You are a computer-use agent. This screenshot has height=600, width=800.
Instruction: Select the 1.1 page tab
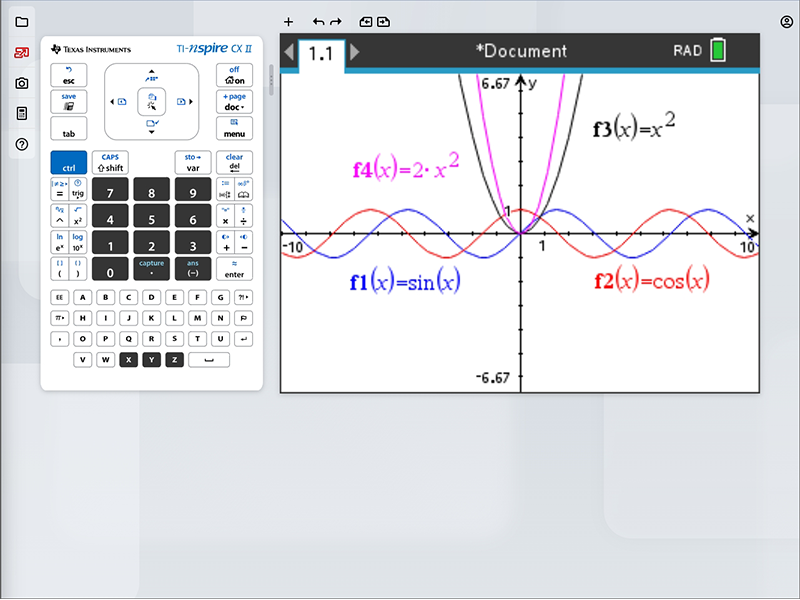click(321, 53)
